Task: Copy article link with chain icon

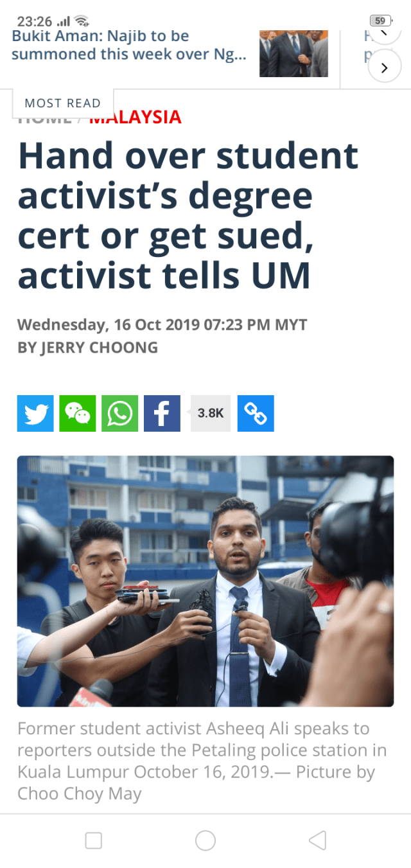Action: click(256, 413)
